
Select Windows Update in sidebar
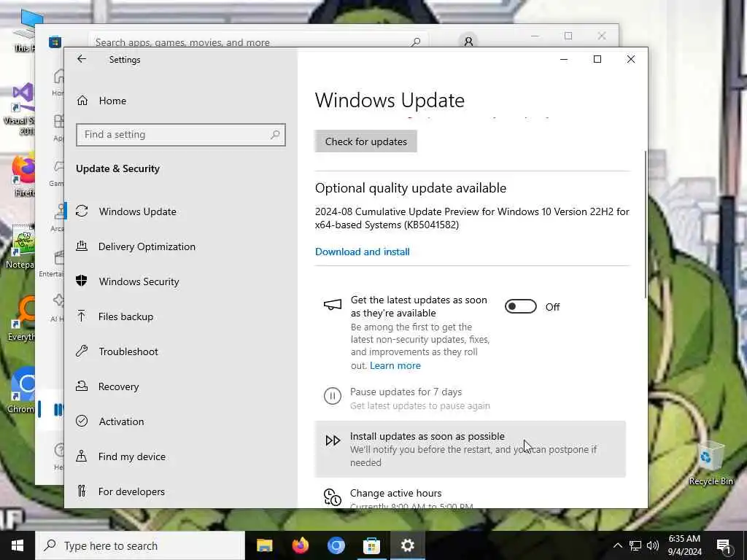pos(137,211)
